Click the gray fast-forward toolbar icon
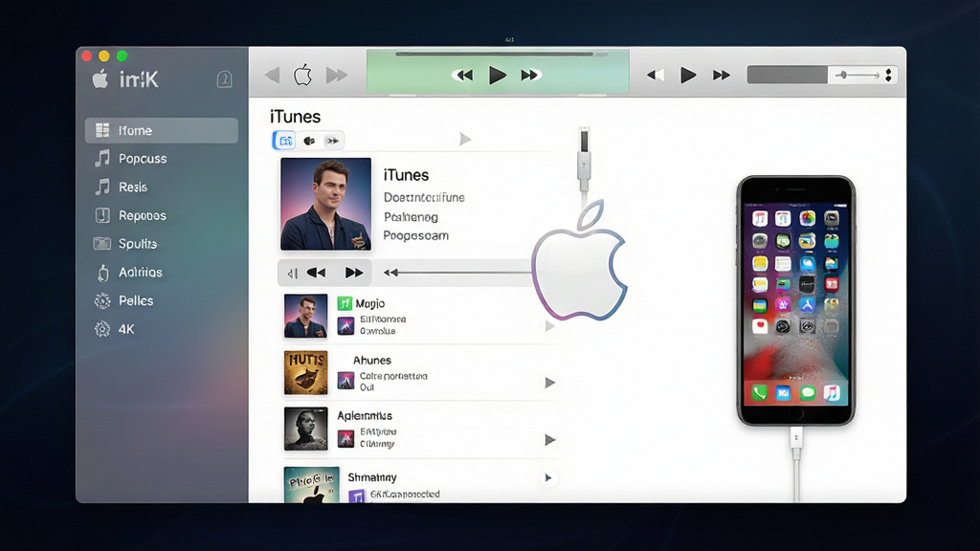 [x=337, y=76]
